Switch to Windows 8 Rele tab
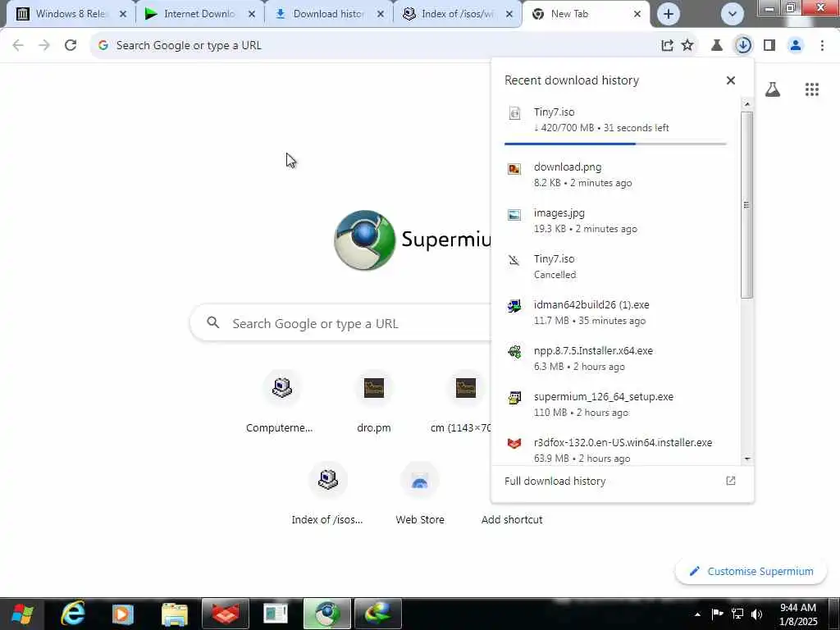This screenshot has height=630, width=840. (x=71, y=14)
